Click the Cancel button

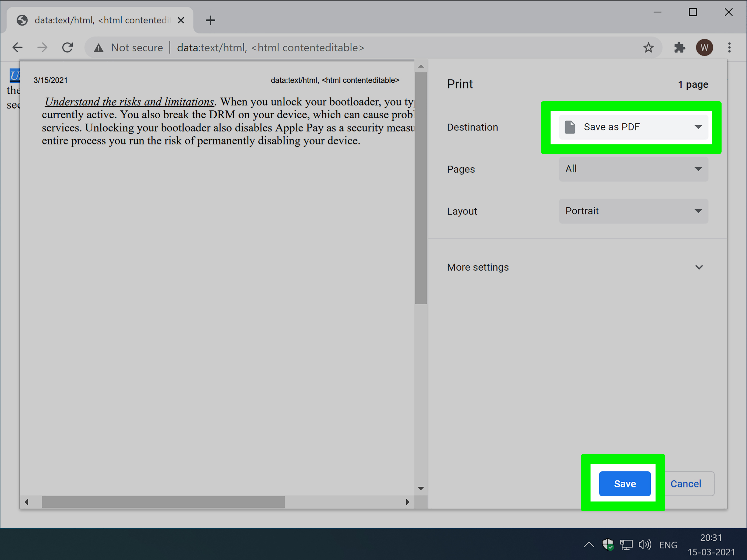coord(686,483)
